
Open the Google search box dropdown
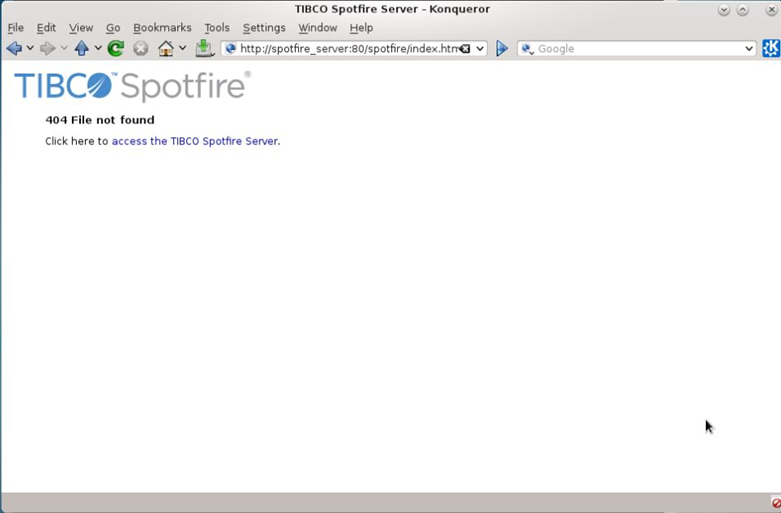coord(749,49)
